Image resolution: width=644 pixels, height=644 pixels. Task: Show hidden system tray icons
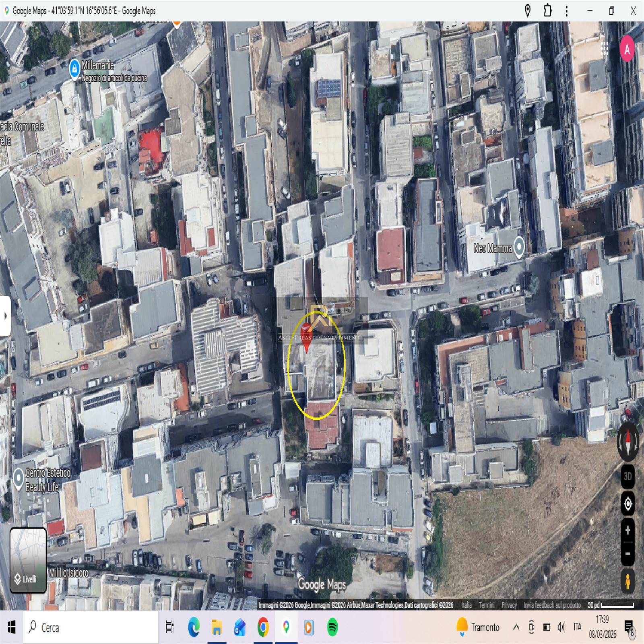(x=516, y=627)
